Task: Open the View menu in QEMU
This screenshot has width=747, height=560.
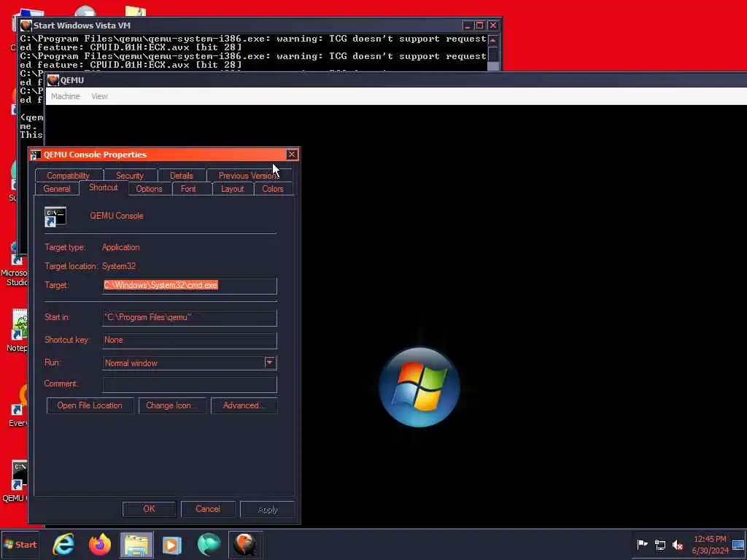Action: (99, 96)
